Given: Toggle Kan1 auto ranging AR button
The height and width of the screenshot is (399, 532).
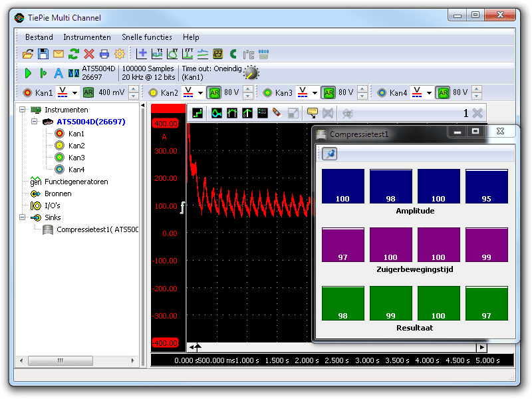Looking at the screenshot, I should (x=88, y=92).
